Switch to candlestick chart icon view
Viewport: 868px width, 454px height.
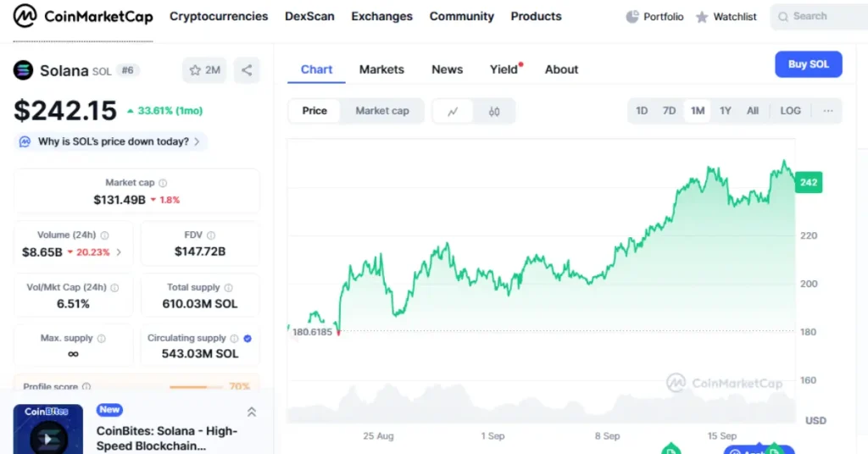pyautogui.click(x=494, y=111)
